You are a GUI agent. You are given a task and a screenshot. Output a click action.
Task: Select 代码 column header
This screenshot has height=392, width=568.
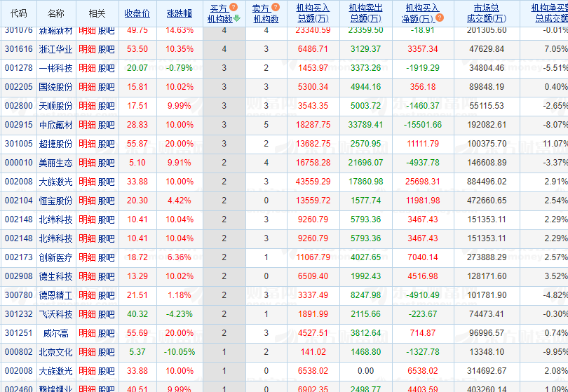(x=19, y=13)
